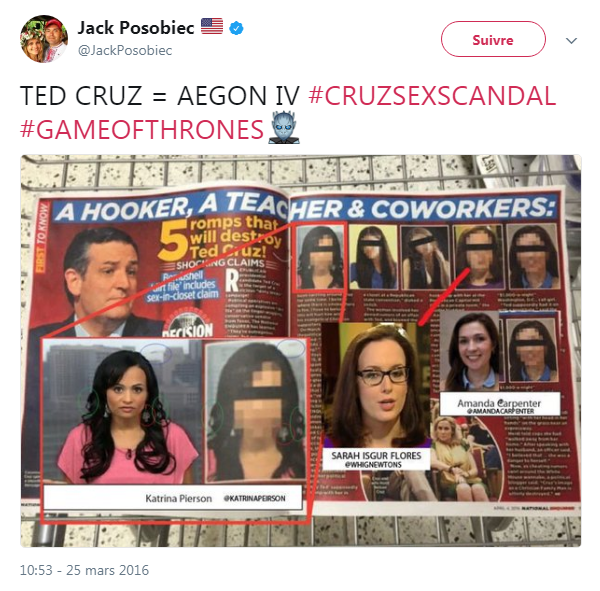This screenshot has height=591, width=600.
Task: Click the woman in pink inset photo
Action: [122, 412]
